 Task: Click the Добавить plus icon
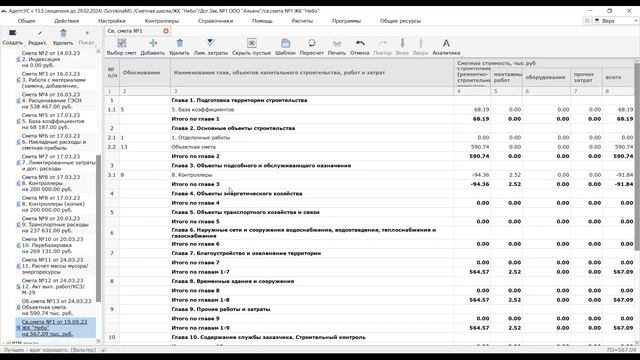click(153, 43)
